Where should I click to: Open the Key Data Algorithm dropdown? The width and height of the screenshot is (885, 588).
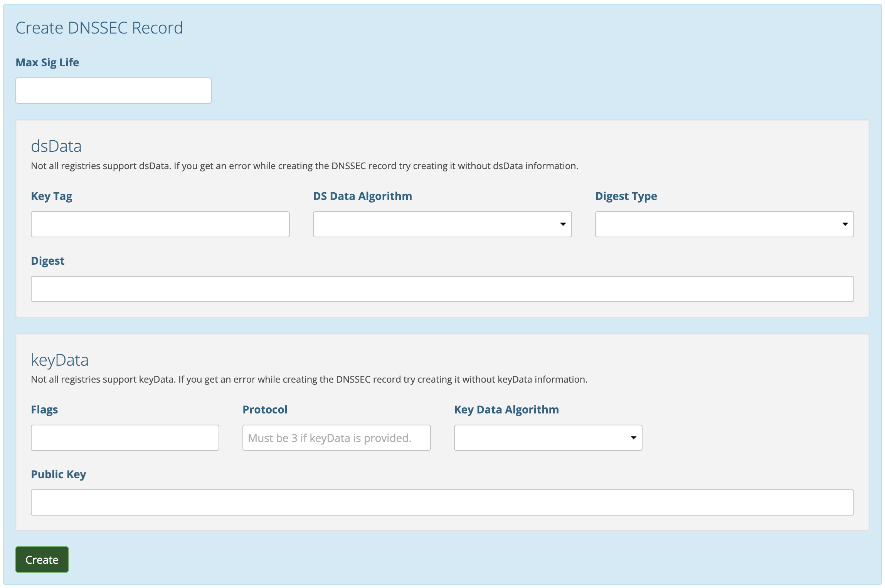[x=548, y=438]
